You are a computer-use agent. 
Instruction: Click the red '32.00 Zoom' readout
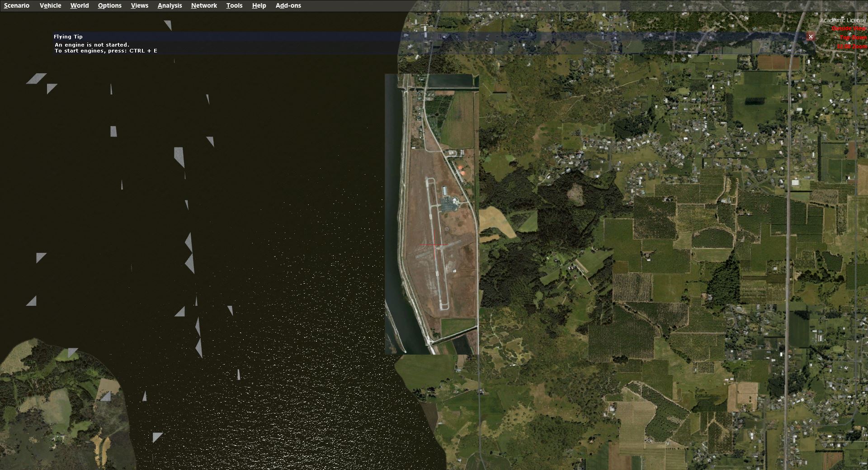pyautogui.click(x=852, y=47)
